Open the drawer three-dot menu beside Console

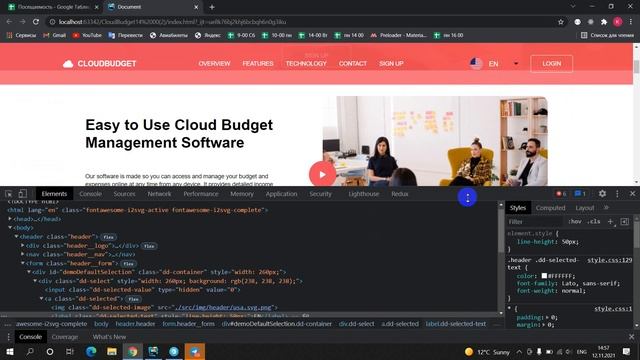point(8,337)
